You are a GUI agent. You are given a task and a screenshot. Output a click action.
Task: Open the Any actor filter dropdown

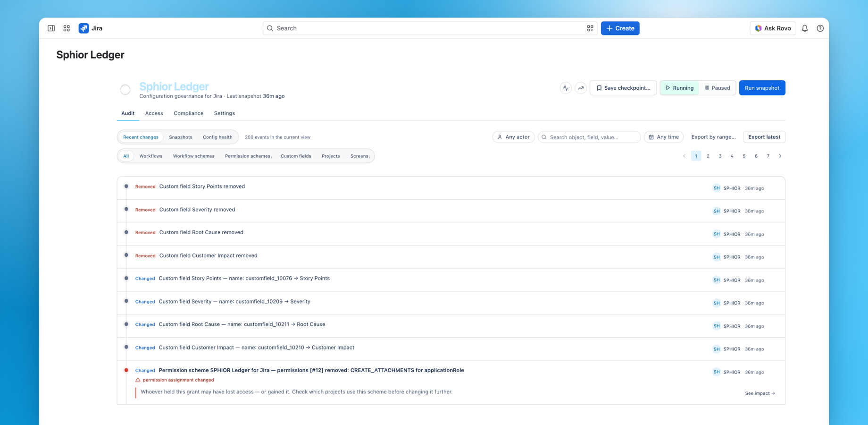513,137
